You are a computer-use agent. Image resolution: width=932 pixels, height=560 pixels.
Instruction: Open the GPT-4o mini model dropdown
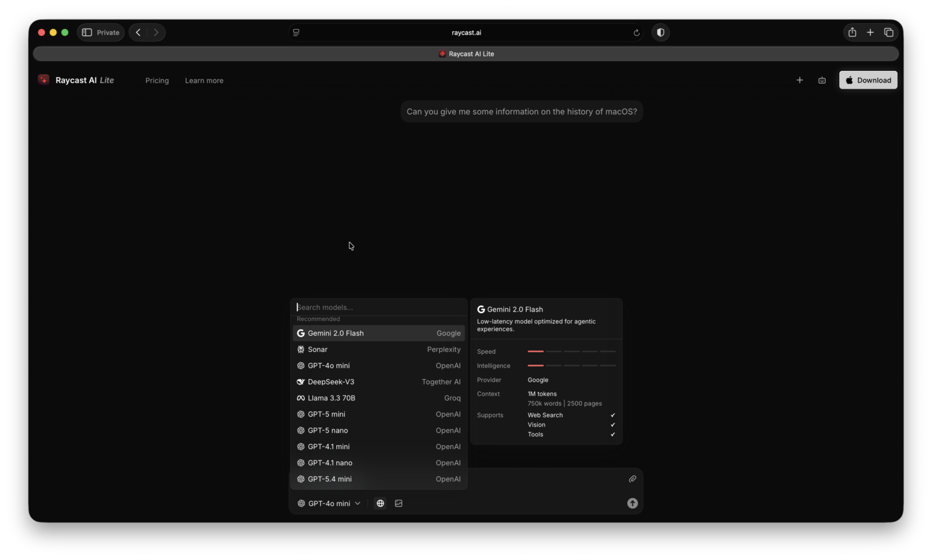click(329, 503)
